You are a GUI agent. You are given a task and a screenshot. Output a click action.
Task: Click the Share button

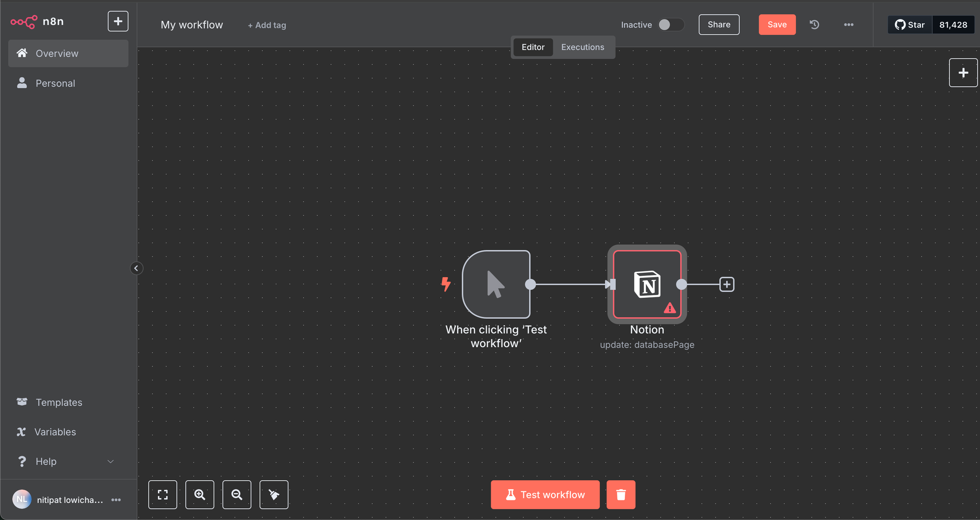click(x=719, y=24)
